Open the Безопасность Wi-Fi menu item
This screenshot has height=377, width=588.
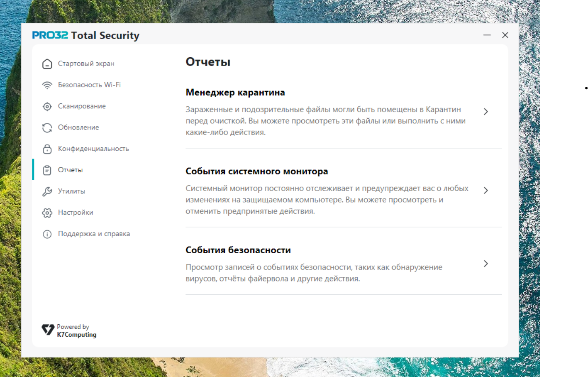coord(89,85)
